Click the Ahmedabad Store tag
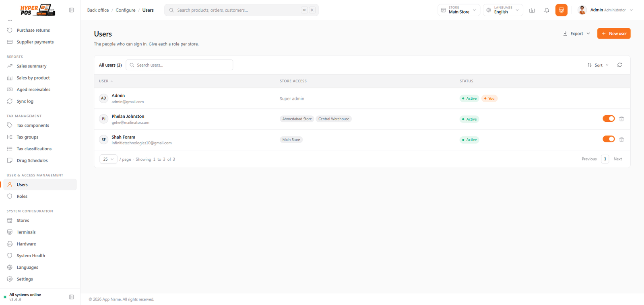Screen dimensions: 644x305 tap(297, 119)
